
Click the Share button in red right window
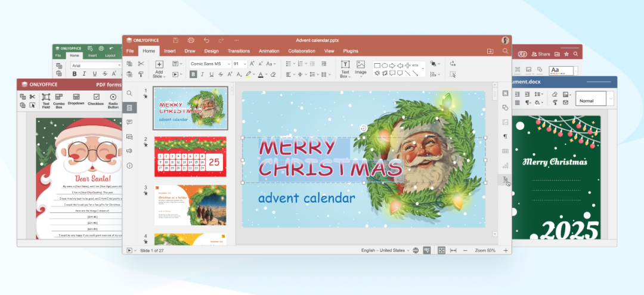point(540,54)
